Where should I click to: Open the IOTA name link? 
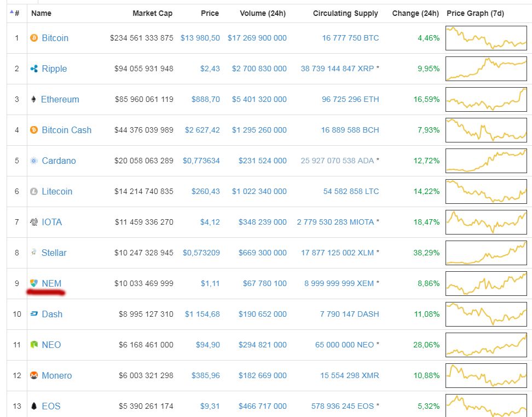tap(52, 222)
